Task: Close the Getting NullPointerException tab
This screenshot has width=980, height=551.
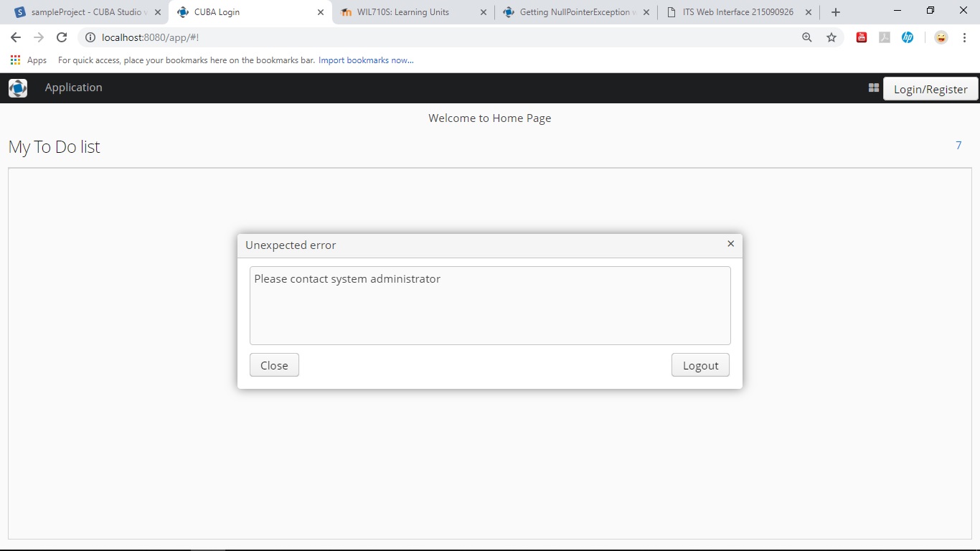Action: (646, 12)
